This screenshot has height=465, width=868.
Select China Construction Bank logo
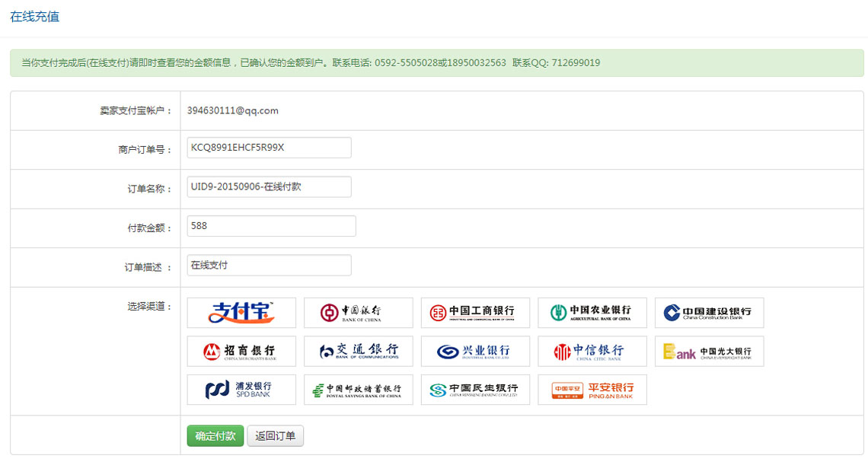point(709,313)
